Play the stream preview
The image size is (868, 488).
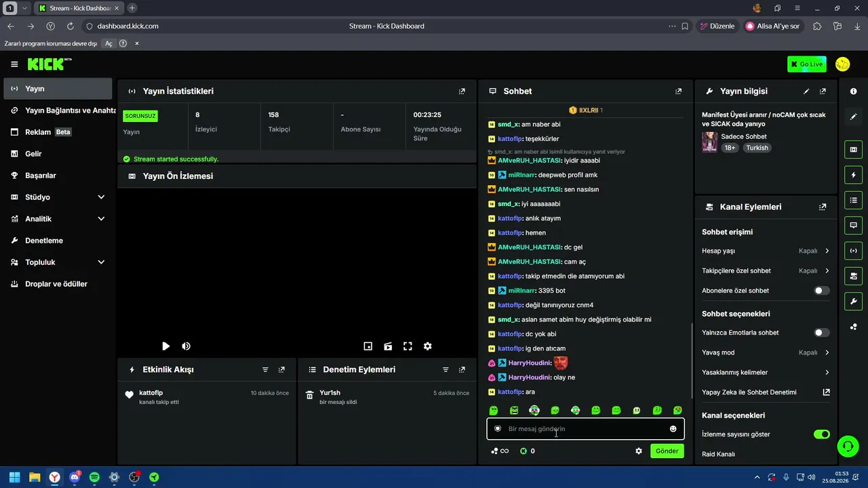[x=165, y=346]
